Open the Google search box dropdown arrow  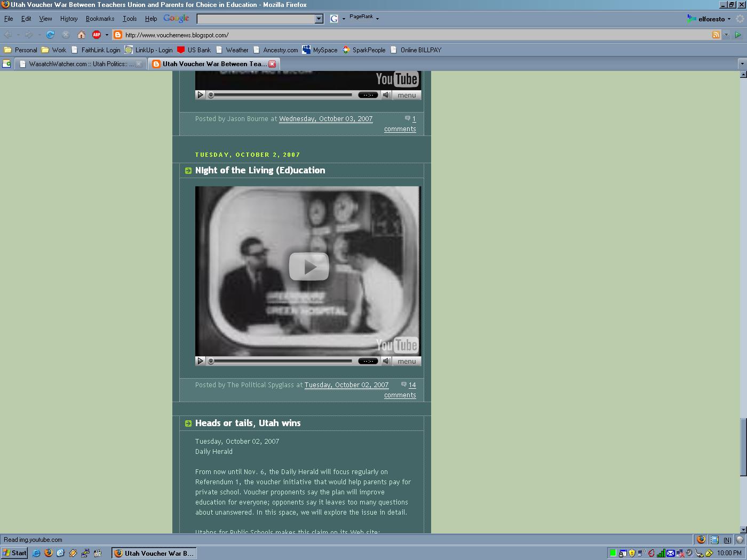coord(319,19)
